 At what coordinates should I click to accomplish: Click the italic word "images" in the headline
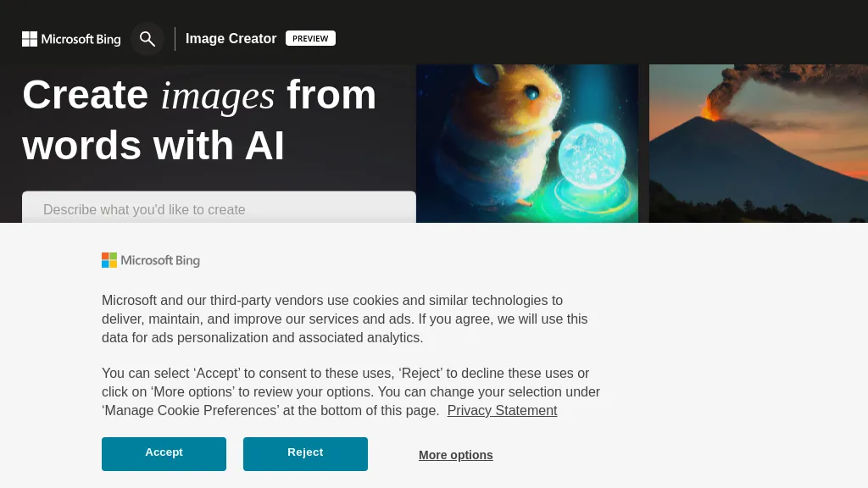pyautogui.click(x=218, y=95)
